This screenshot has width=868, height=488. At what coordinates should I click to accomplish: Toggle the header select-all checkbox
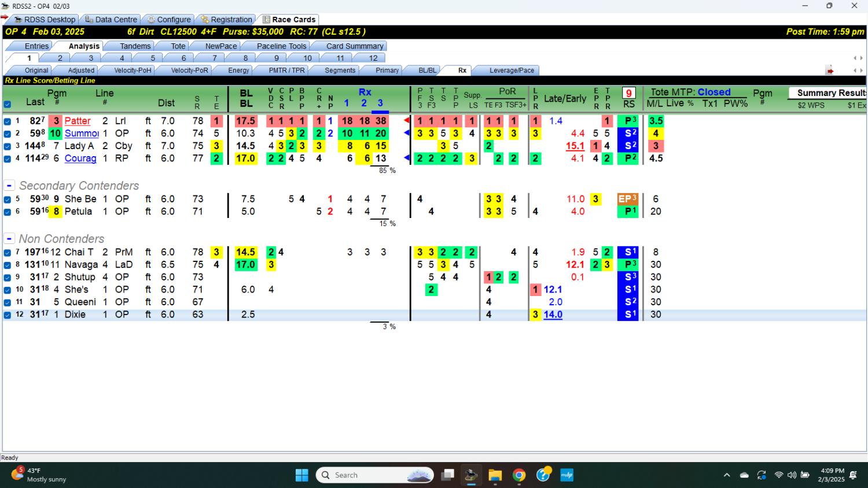(7, 105)
